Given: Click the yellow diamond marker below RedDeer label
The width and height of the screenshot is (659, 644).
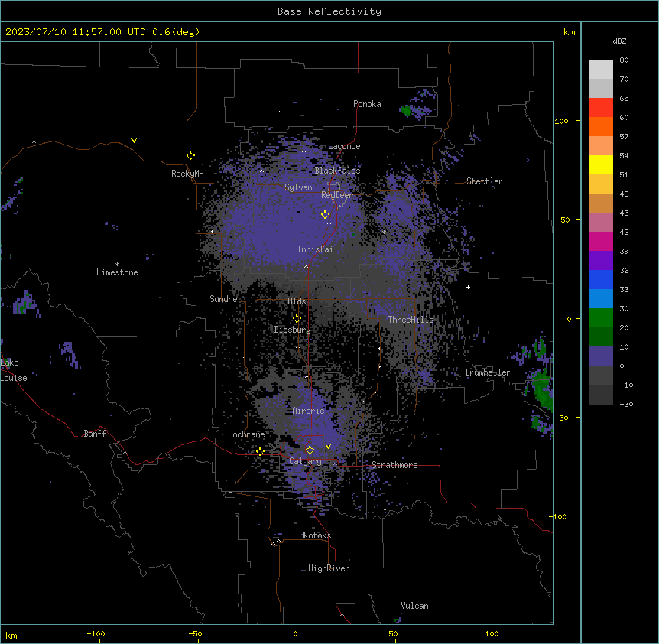Looking at the screenshot, I should pyautogui.click(x=326, y=215).
